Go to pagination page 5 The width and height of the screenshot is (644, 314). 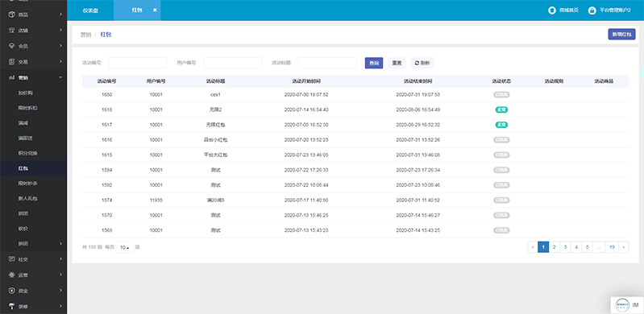click(588, 247)
